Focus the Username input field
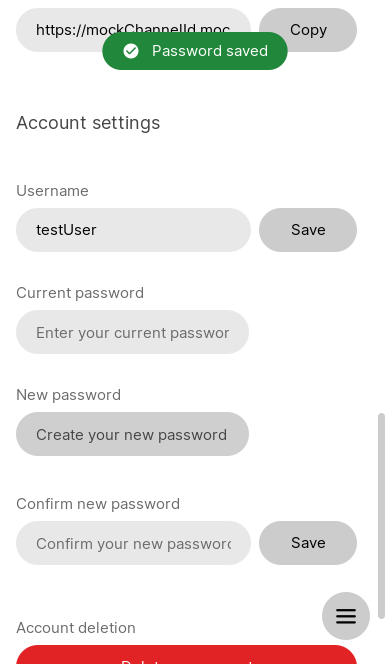This screenshot has width=390, height=664. pos(133,230)
